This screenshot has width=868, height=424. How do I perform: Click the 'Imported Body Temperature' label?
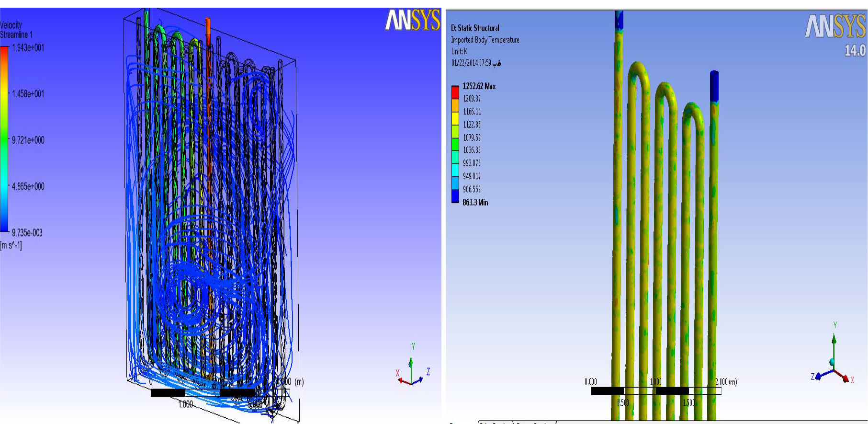(x=485, y=40)
